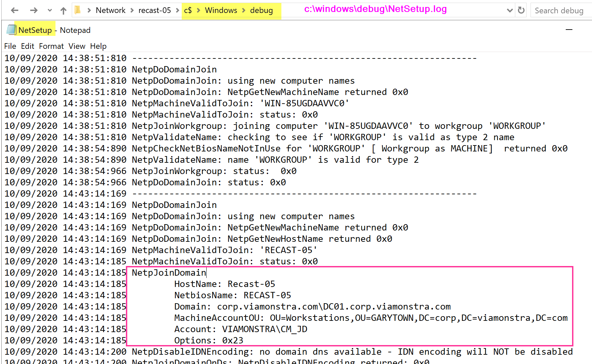Click the Search debug box
Image resolution: width=592 pixels, height=364 pixels.
(560, 11)
